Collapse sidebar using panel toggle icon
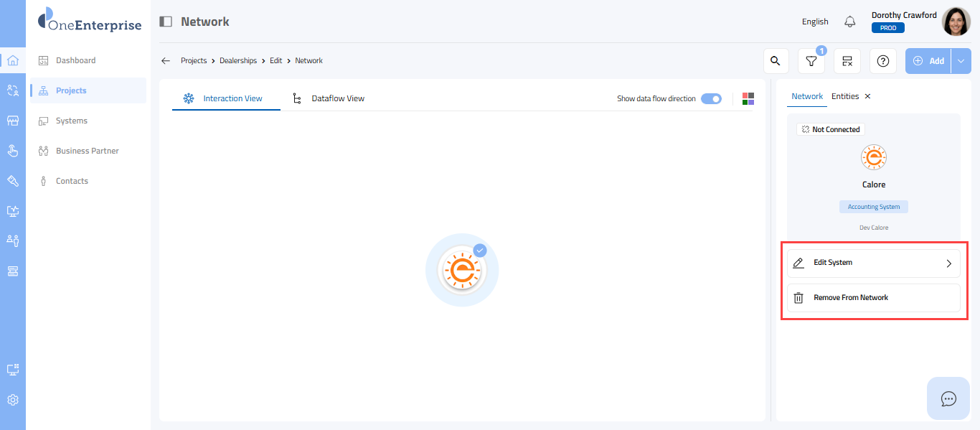 coord(166,22)
